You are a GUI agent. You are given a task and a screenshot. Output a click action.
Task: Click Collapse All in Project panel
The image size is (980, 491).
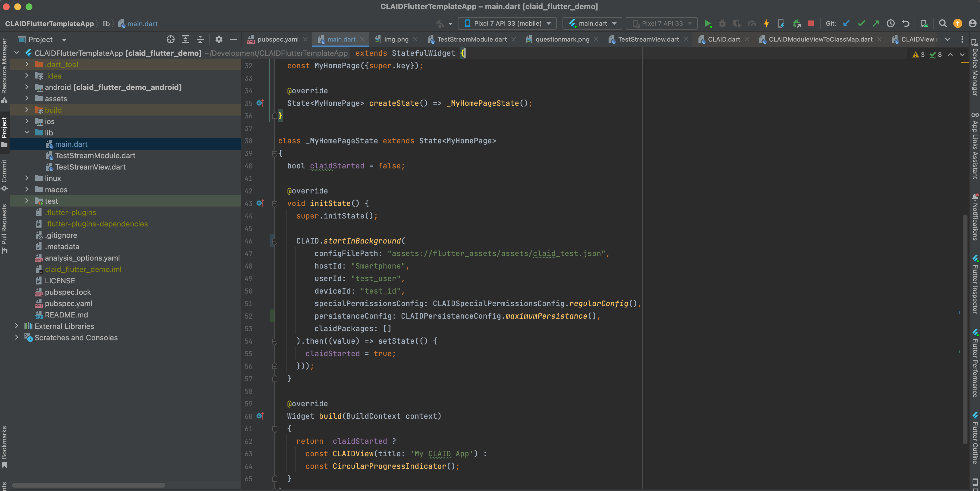(200, 39)
